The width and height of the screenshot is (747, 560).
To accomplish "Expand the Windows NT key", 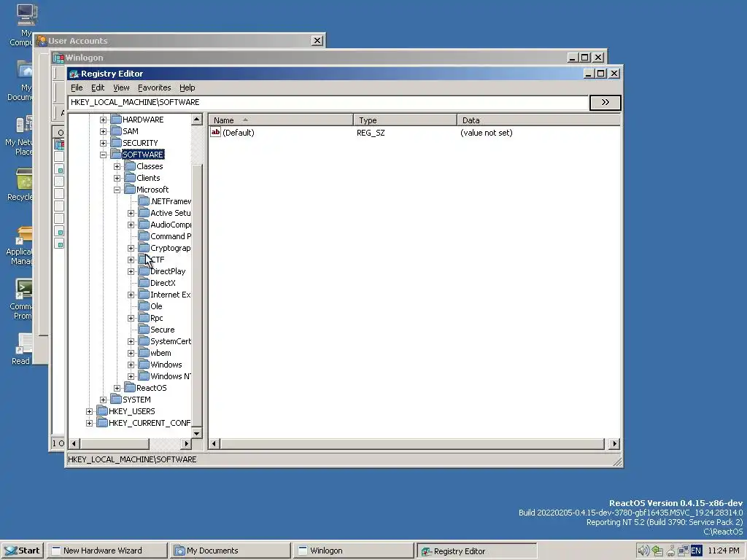I will click(x=131, y=376).
